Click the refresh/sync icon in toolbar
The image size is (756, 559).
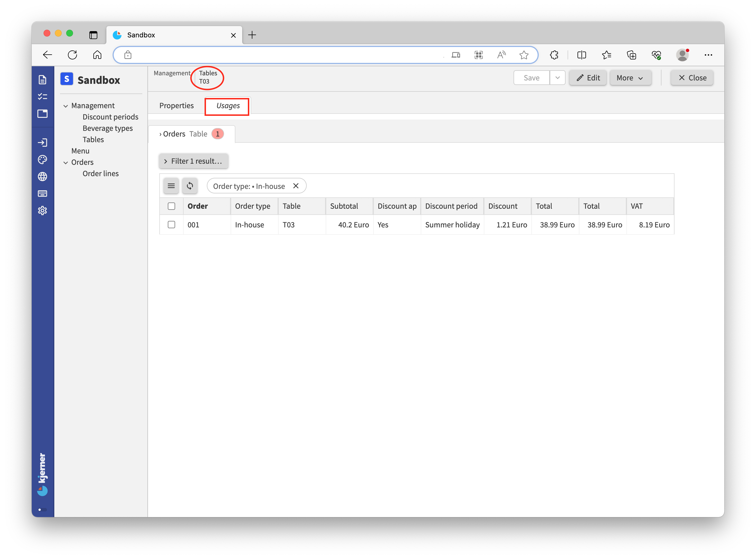tap(189, 185)
